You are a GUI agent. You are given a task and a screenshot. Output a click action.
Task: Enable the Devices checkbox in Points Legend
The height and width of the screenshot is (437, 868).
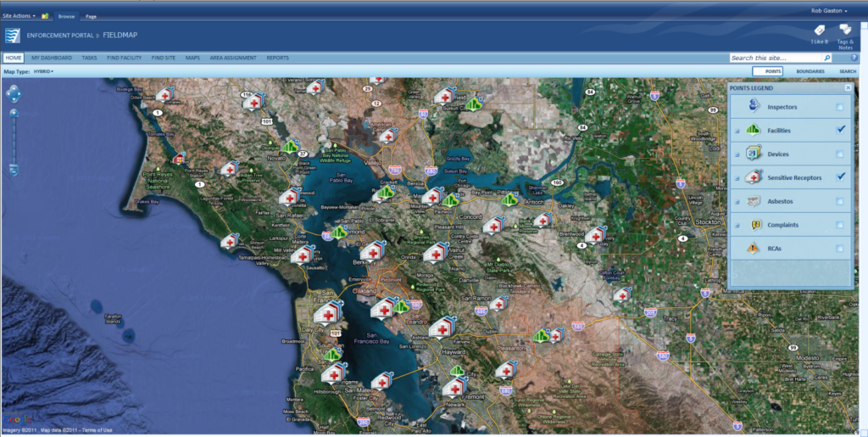840,154
